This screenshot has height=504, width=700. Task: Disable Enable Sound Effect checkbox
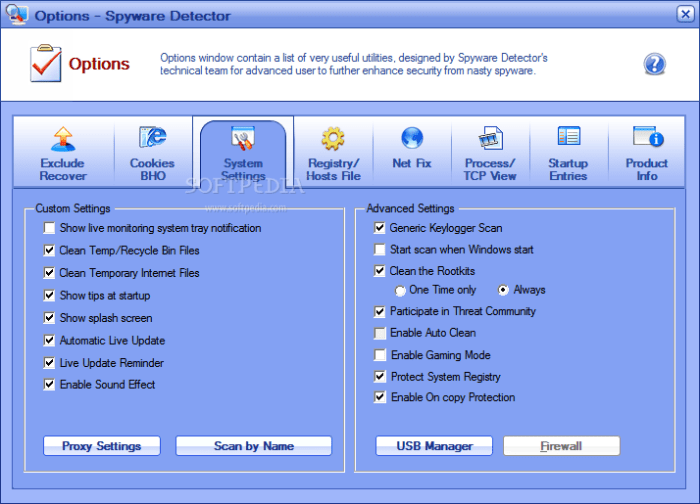50,384
